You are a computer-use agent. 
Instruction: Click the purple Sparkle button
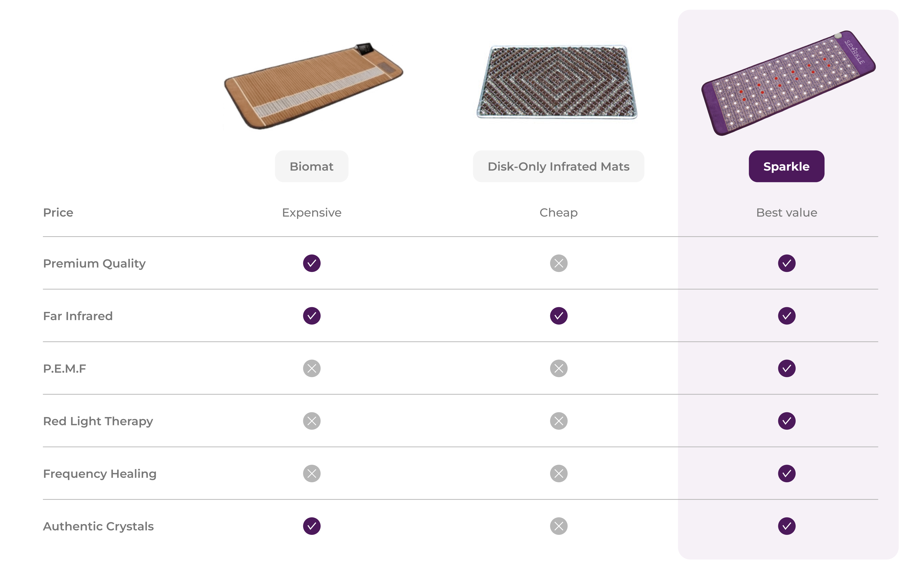point(786,166)
